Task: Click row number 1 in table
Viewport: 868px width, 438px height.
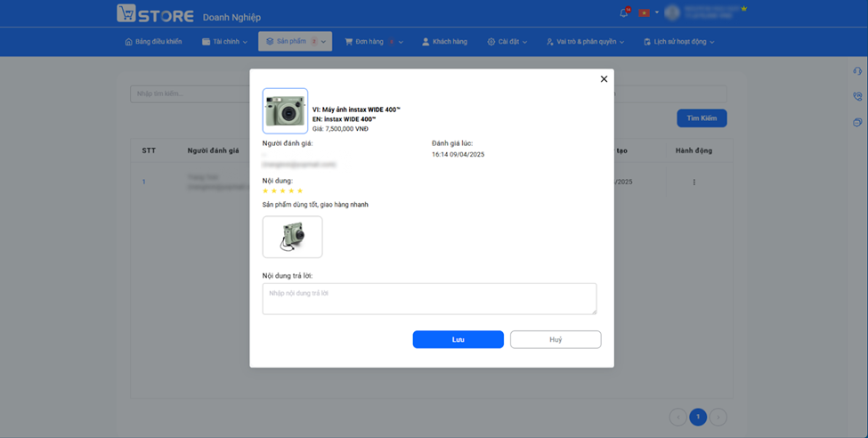Action: [144, 182]
